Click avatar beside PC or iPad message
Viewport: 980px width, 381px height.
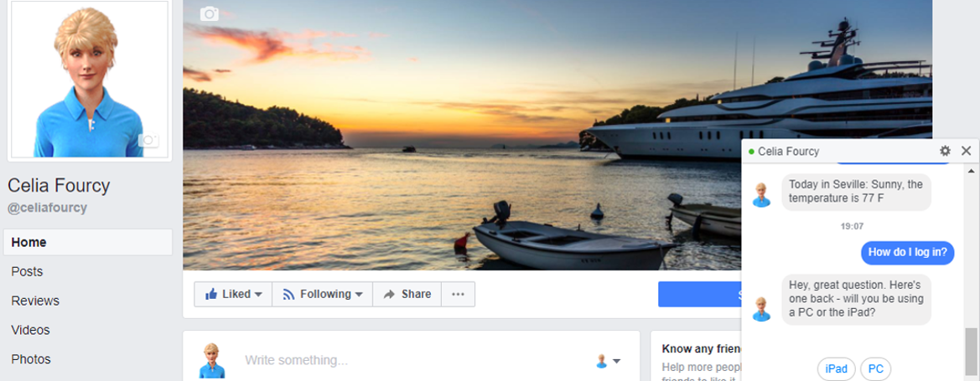click(761, 308)
